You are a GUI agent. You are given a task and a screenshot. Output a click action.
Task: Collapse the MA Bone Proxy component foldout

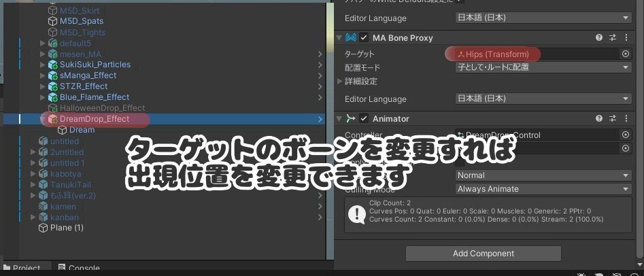[339, 38]
